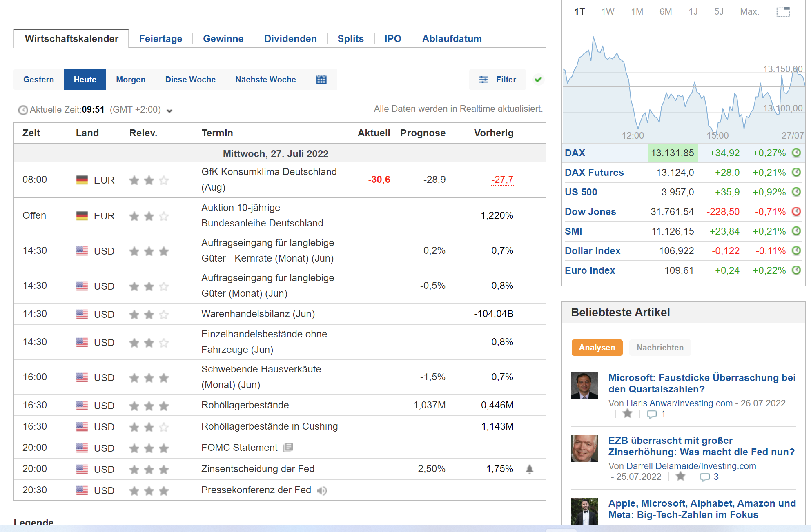Select the 5J chart timeframe
The width and height of the screenshot is (811, 532).
pos(719,11)
